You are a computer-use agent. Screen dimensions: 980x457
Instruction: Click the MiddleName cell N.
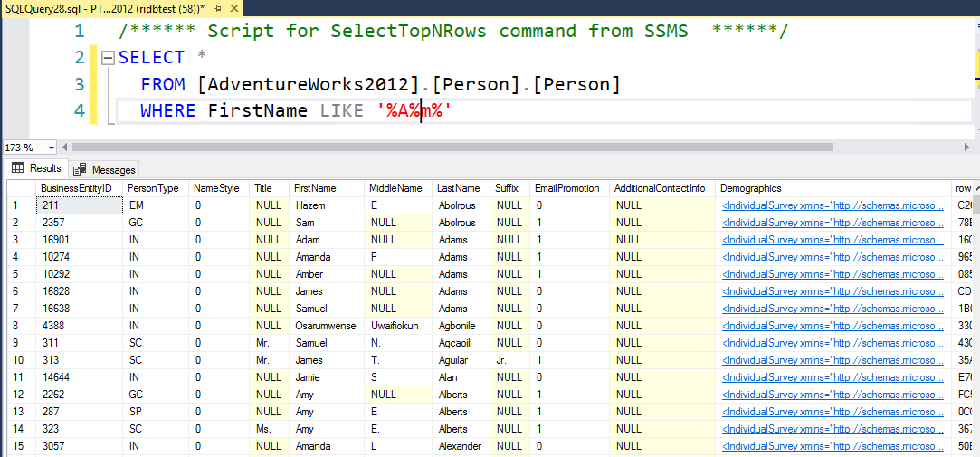[398, 343]
